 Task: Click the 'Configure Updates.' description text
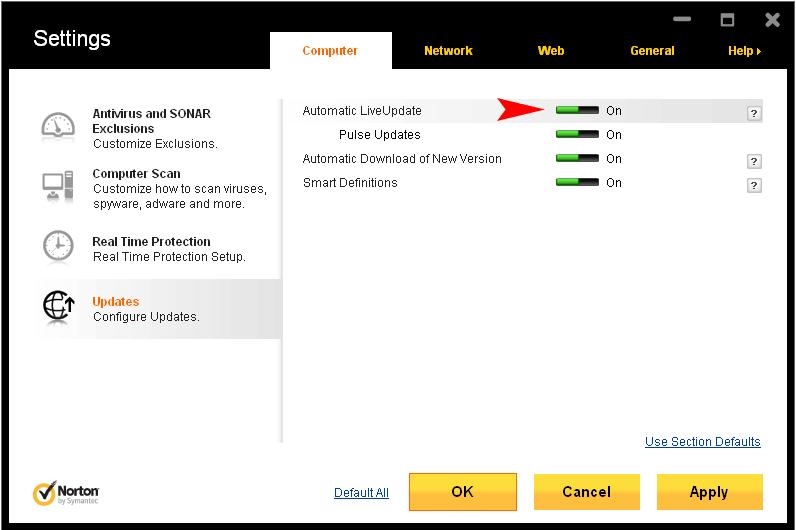click(x=146, y=317)
